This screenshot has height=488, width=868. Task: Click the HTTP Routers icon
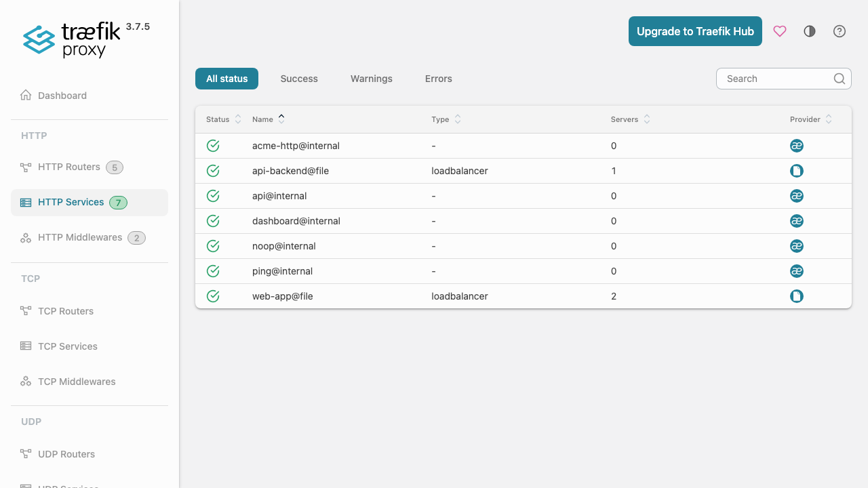pyautogui.click(x=26, y=167)
